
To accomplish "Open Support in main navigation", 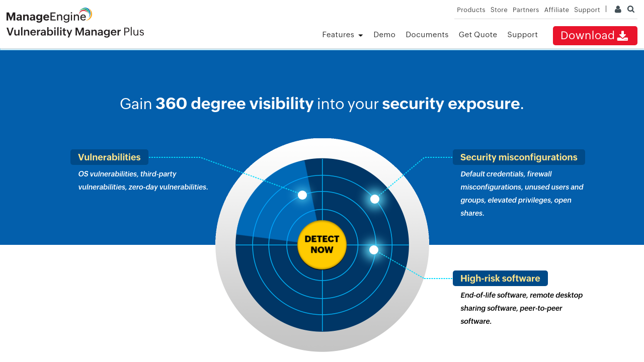I will click(522, 35).
